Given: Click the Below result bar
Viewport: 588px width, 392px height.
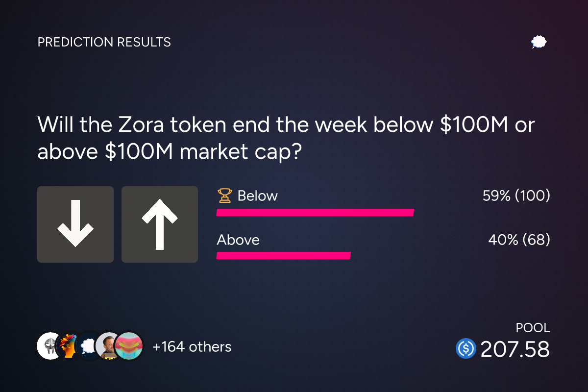Looking at the screenshot, I should [x=316, y=212].
